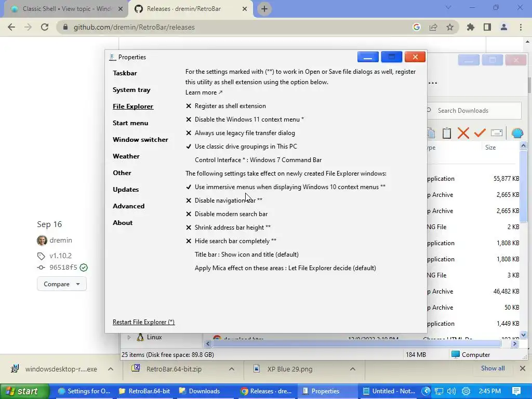Open a new Chrome tab
The width and height of the screenshot is (532, 399).
264,9
